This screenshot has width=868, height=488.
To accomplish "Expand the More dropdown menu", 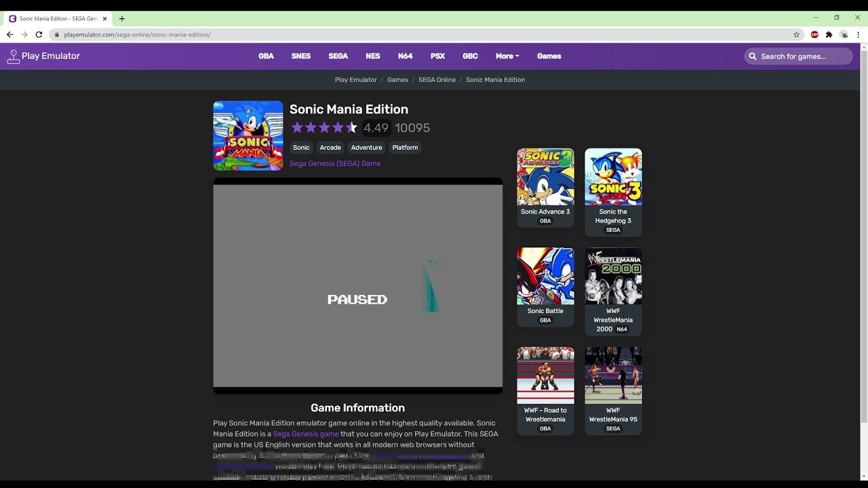I will [507, 56].
